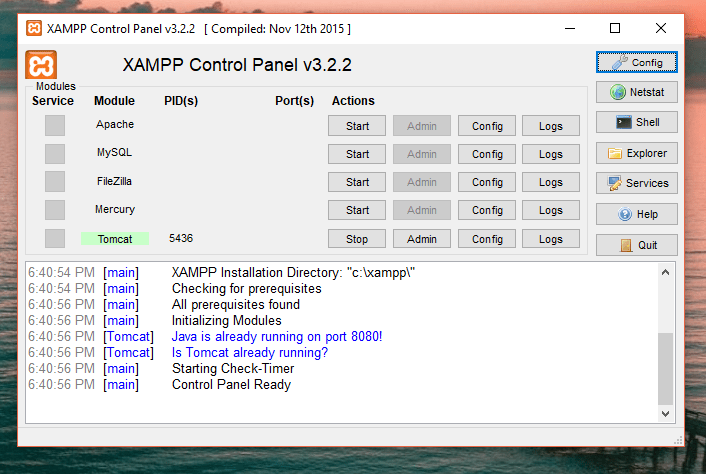Launch the Shell
The image size is (706, 474).
point(637,122)
